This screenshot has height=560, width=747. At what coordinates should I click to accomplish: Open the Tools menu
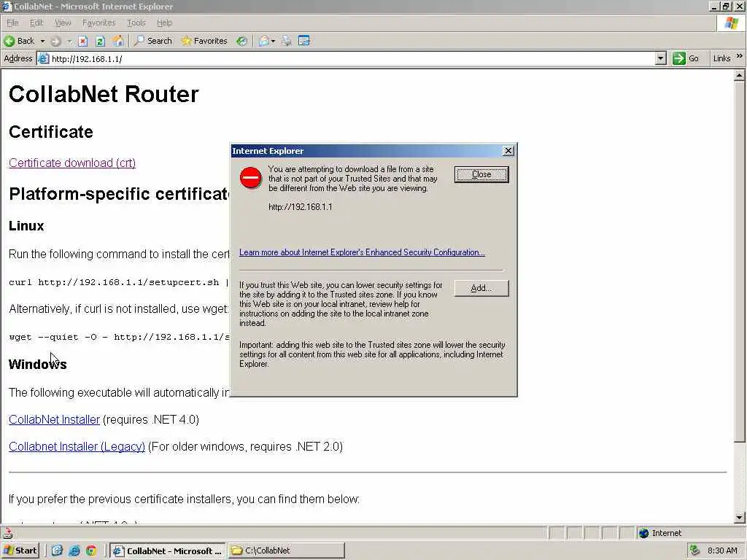[x=136, y=23]
